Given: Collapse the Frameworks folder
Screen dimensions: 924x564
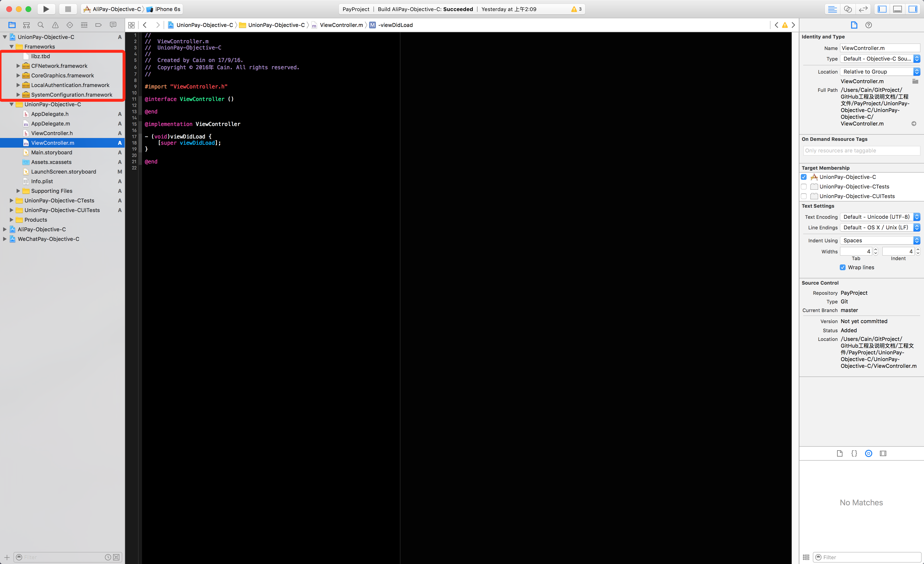Looking at the screenshot, I should pyautogui.click(x=12, y=47).
